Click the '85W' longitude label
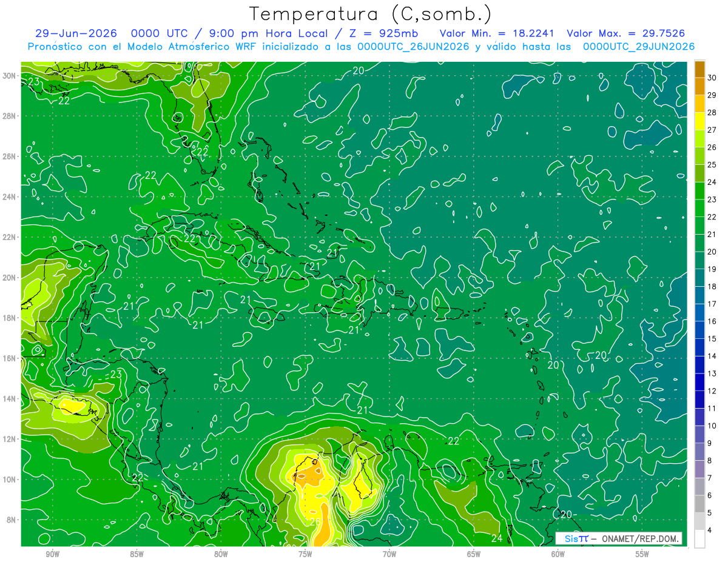This screenshot has height=562, width=728. click(136, 555)
